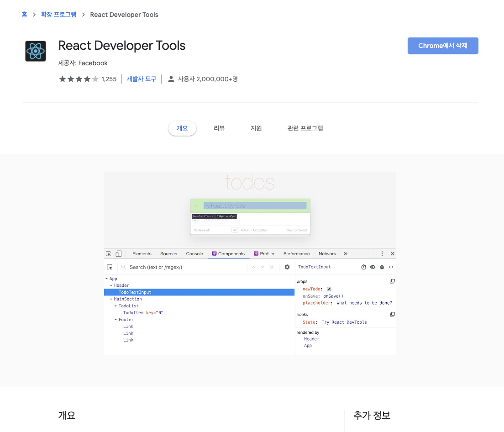
Task: Collapse the Header tree node
Action: (111, 285)
